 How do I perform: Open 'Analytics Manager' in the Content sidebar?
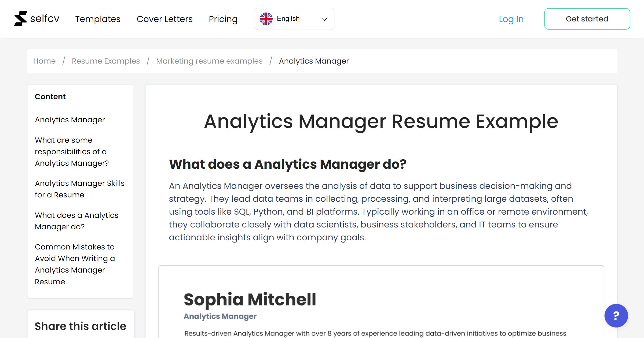coord(70,120)
